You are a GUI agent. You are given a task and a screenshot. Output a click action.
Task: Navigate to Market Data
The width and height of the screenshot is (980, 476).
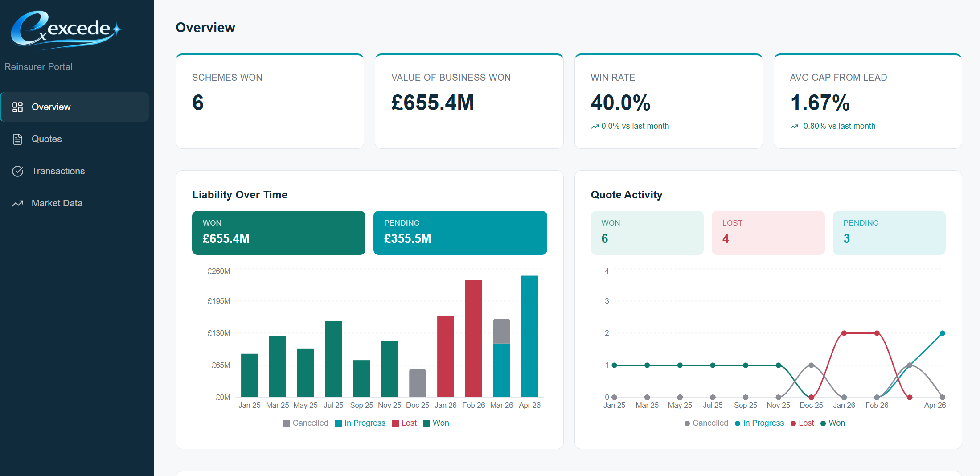click(75, 203)
